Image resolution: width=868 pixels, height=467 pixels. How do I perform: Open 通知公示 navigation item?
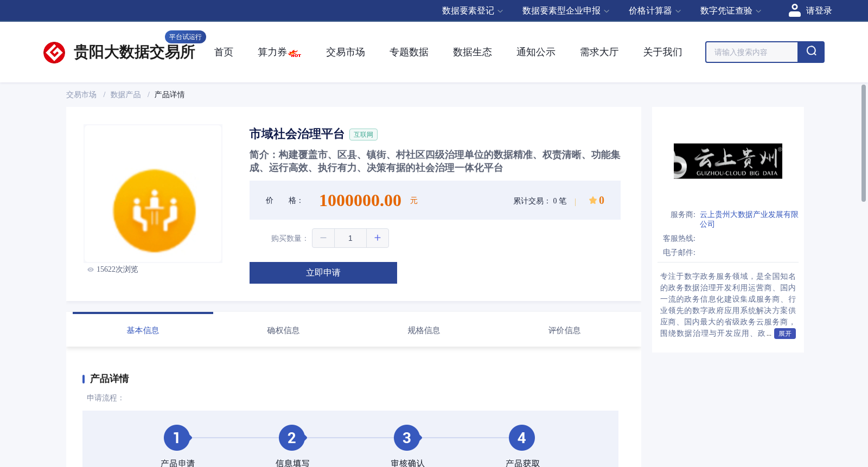(x=536, y=52)
